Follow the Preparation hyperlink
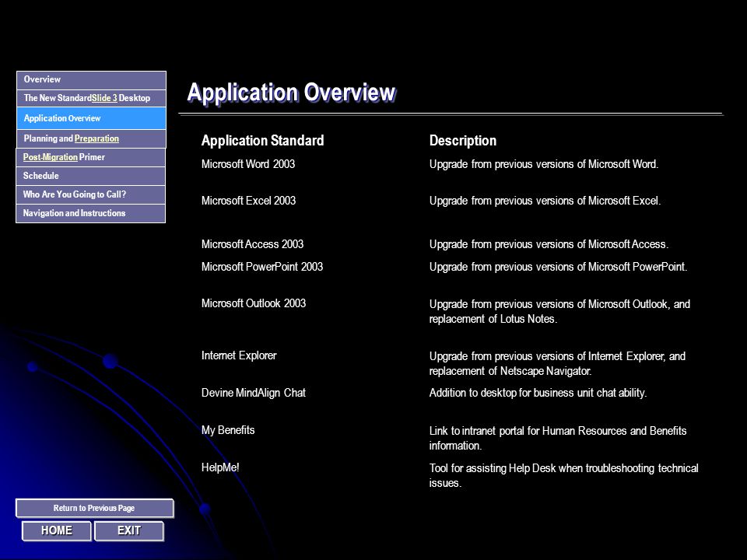 (x=96, y=138)
